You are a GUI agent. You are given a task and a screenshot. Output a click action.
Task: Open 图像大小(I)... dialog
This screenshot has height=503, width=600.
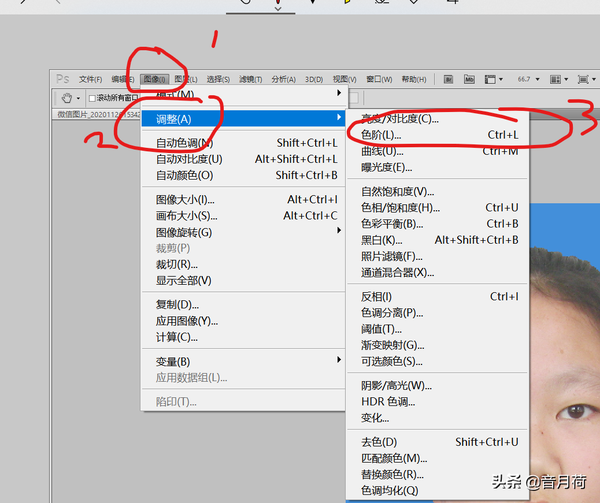pos(244,199)
